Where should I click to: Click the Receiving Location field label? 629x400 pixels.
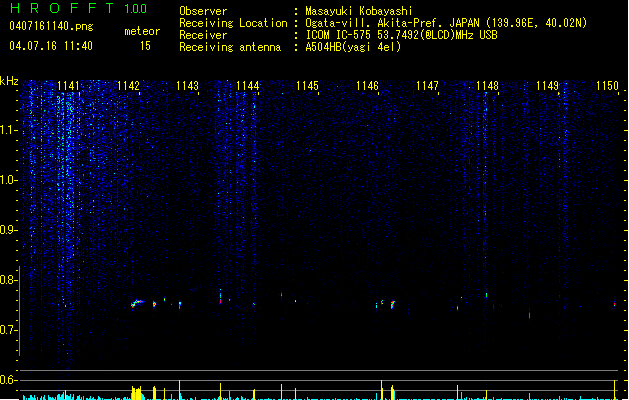point(233,23)
